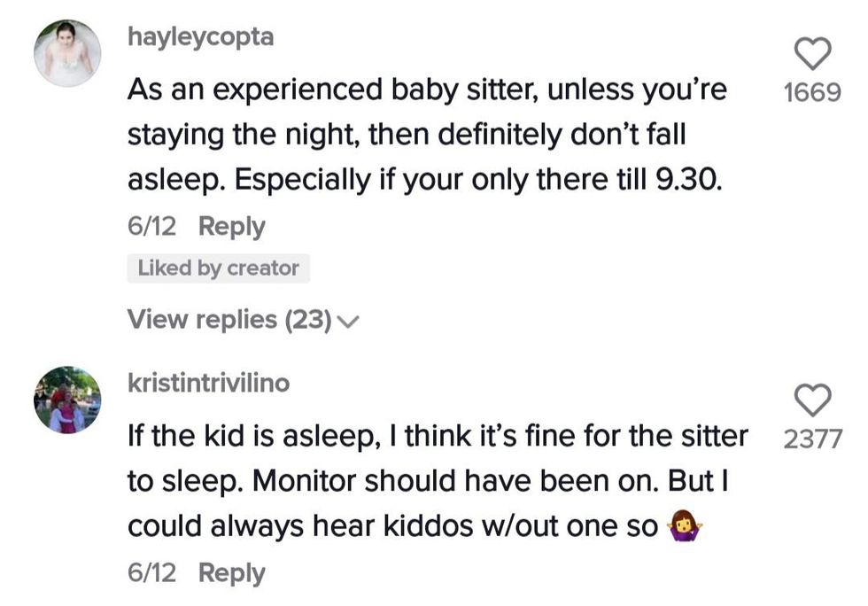The image size is (868, 606).
Task: Click the Liked by creator badge
Action: (x=218, y=268)
